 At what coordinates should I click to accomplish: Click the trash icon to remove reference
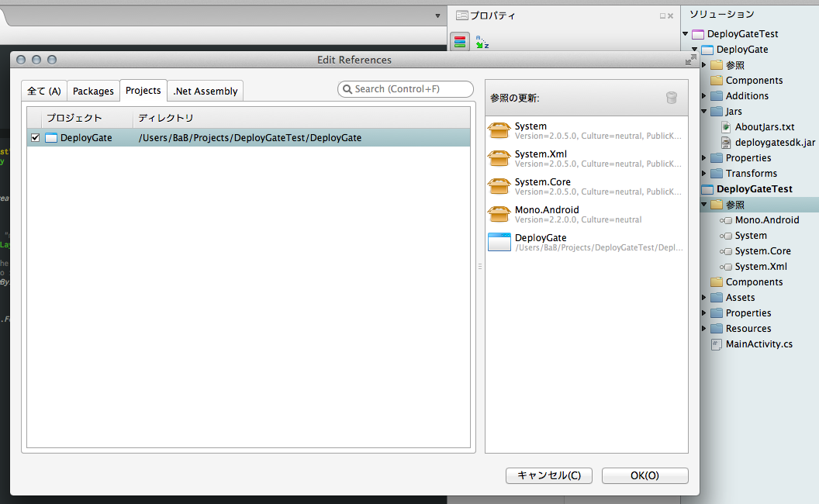(672, 98)
